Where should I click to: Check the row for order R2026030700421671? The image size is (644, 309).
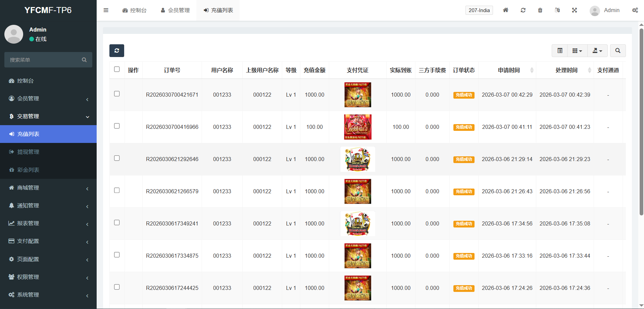(117, 94)
